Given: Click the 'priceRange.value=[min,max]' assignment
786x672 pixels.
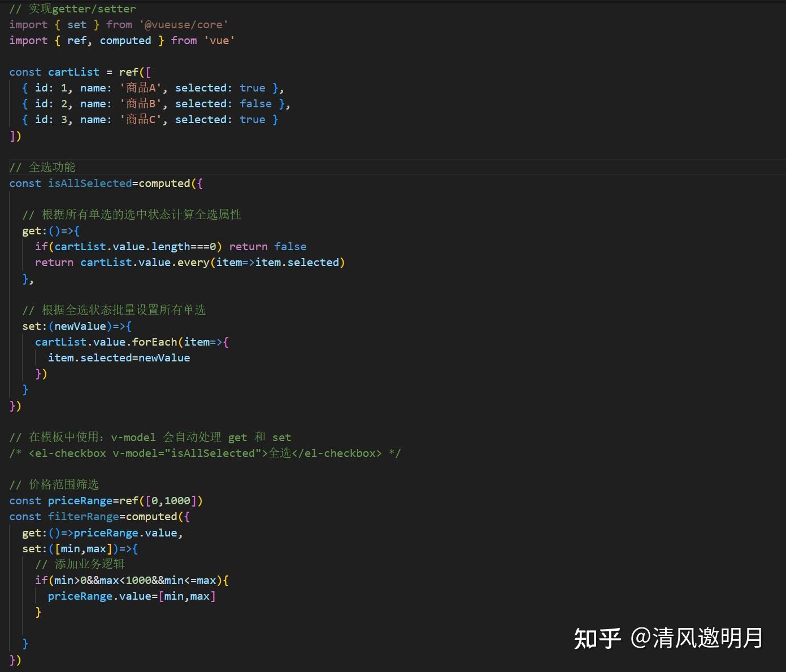Looking at the screenshot, I should click(x=132, y=596).
